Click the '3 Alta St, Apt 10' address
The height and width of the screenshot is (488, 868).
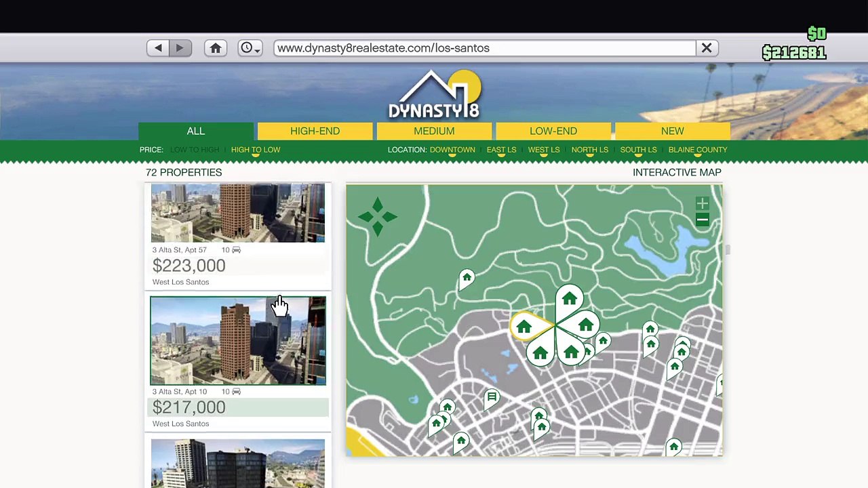point(180,392)
